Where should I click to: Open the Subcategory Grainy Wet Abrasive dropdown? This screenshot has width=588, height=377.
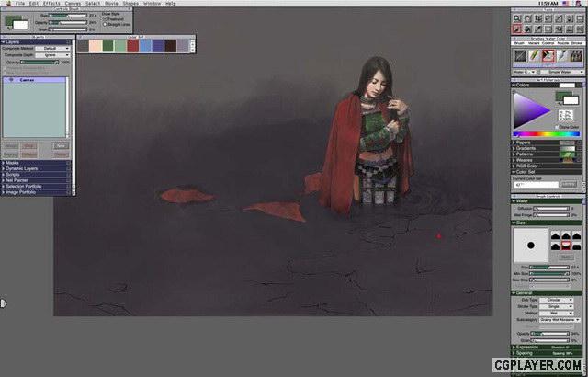pos(560,320)
